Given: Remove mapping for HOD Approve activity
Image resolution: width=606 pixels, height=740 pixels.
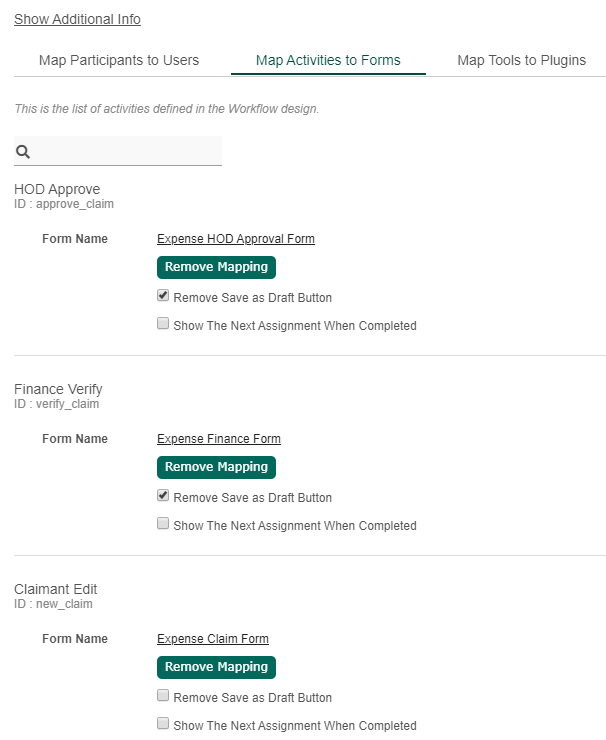Looking at the screenshot, I should click(x=216, y=267).
